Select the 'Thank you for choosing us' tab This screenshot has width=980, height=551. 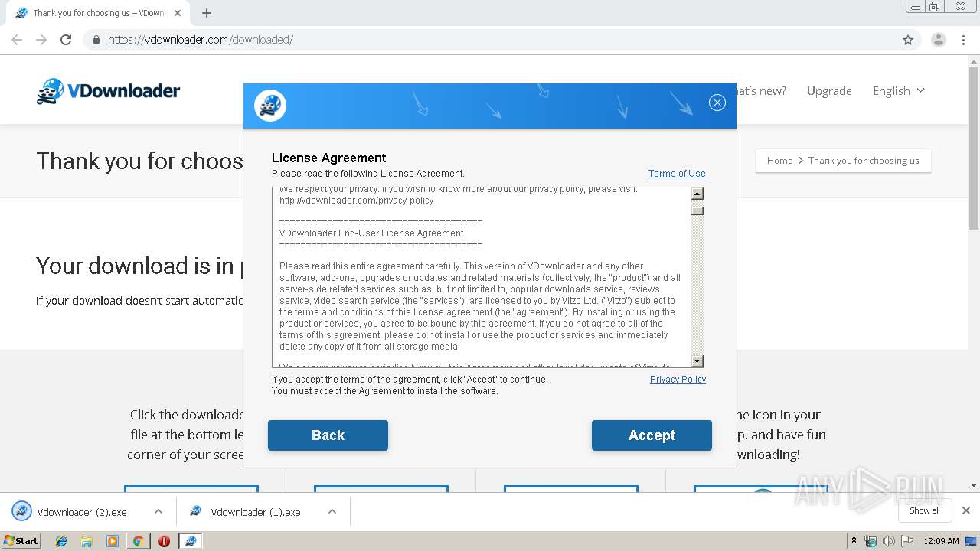coord(97,13)
